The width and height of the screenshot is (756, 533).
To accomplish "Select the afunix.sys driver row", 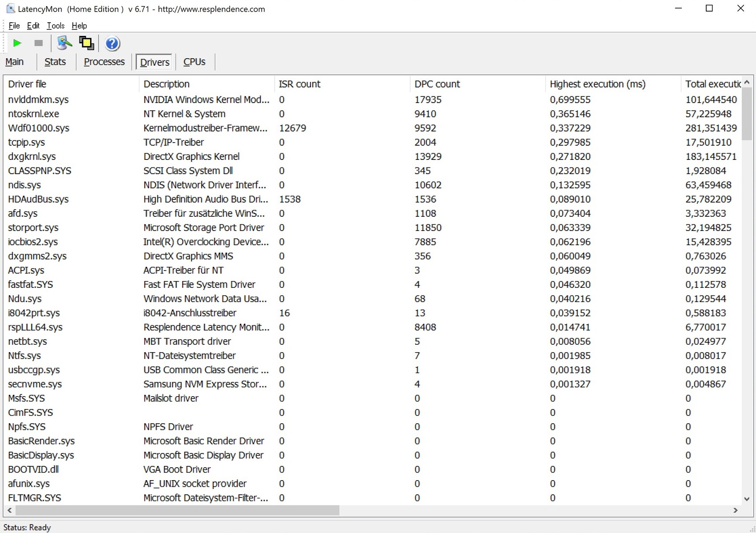I will point(373,483).
